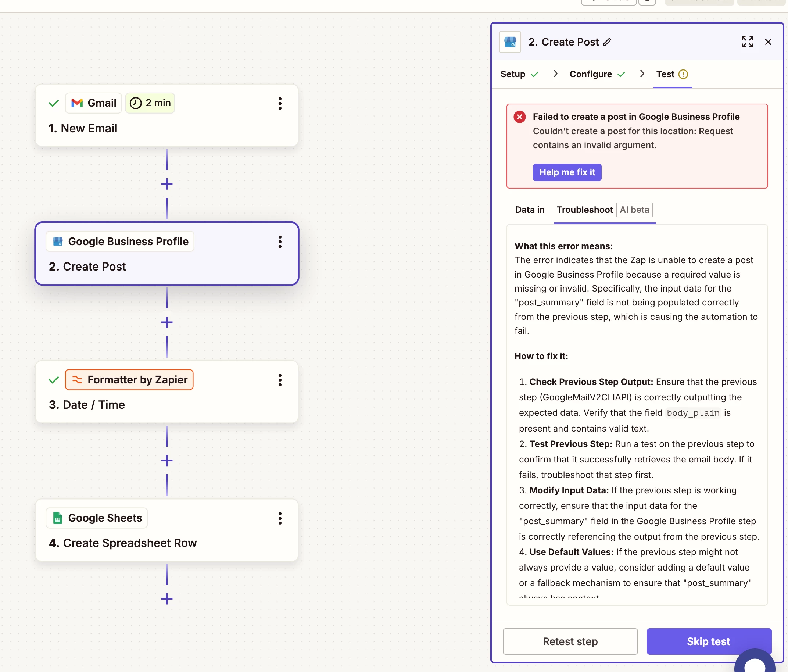
Task: Open the three-dot menu on Gmail step
Action: point(280,103)
